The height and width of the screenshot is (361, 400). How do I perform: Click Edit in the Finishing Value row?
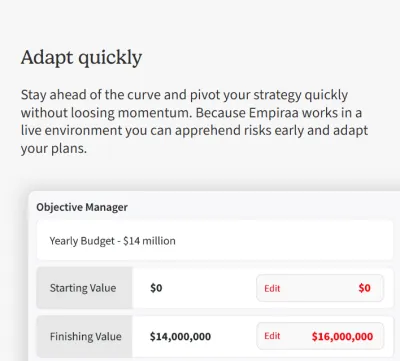272,336
